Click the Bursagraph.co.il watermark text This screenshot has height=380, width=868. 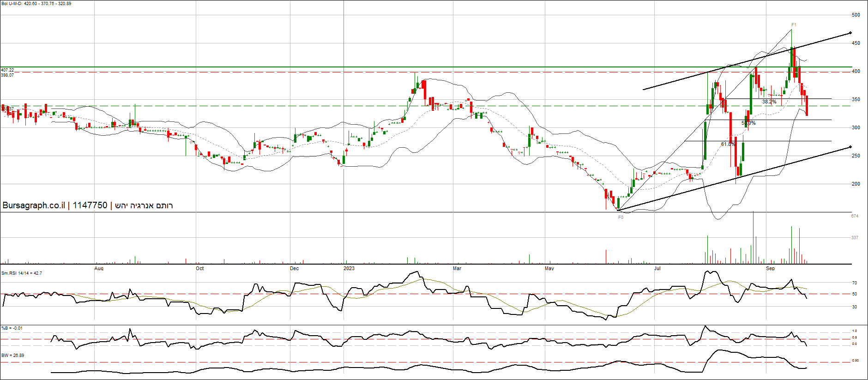[34, 205]
